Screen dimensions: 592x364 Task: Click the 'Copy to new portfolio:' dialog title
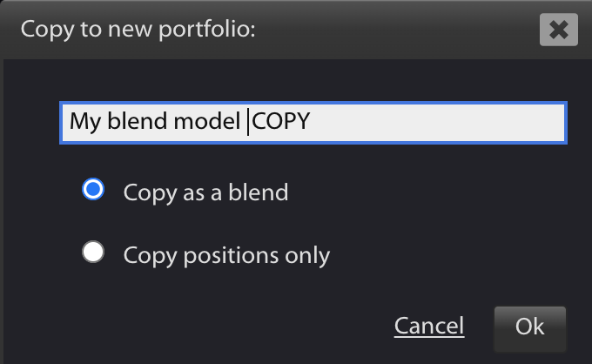pos(138,30)
